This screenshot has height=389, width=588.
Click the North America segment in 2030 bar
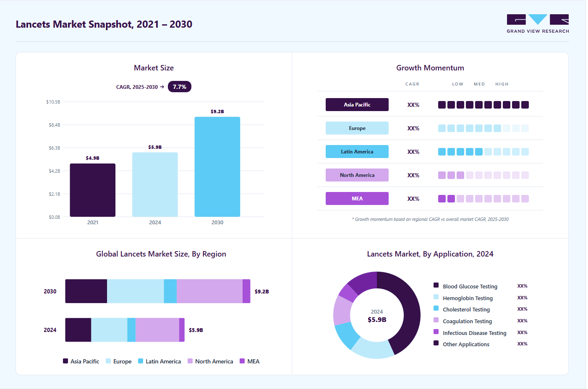[x=209, y=291]
